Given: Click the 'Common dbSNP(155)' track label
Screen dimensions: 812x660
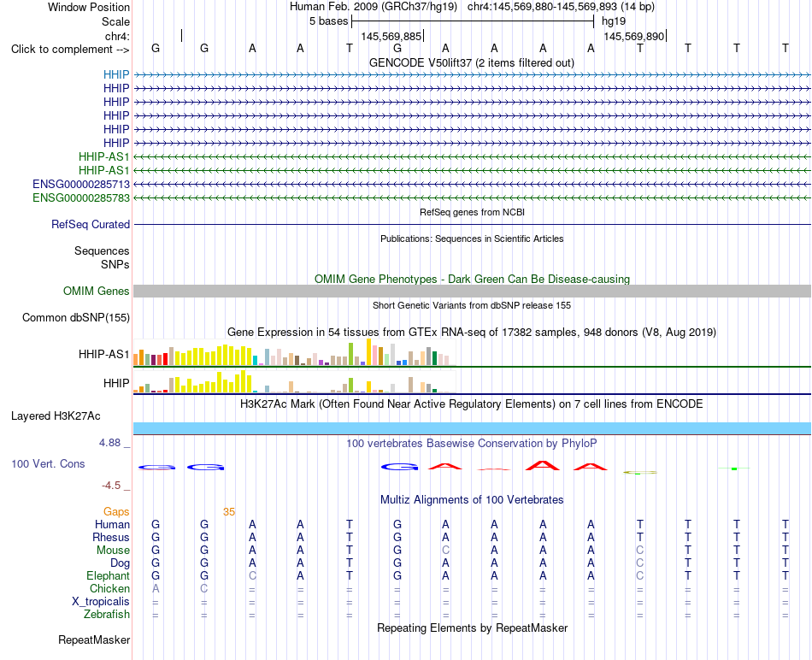Looking at the screenshot, I should point(75,317).
